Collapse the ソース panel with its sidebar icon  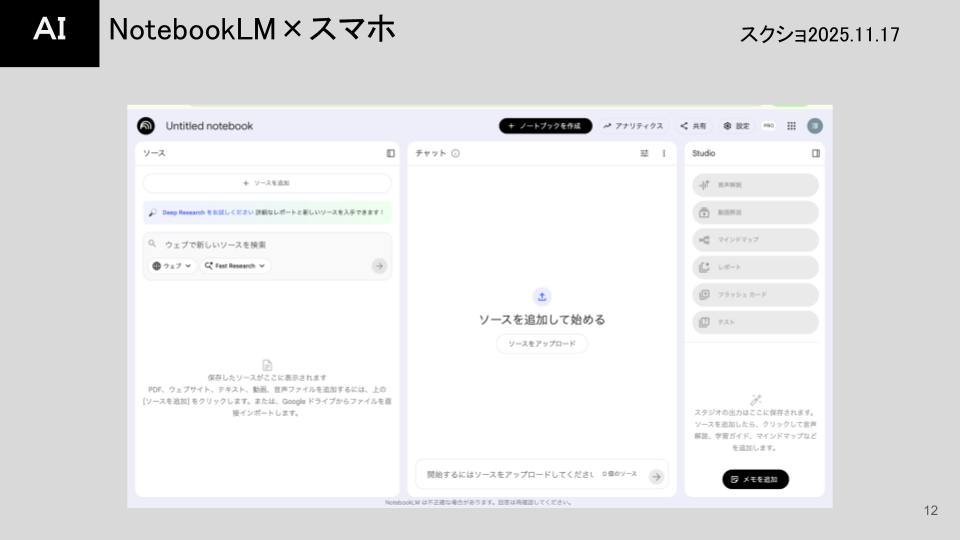pyautogui.click(x=391, y=153)
